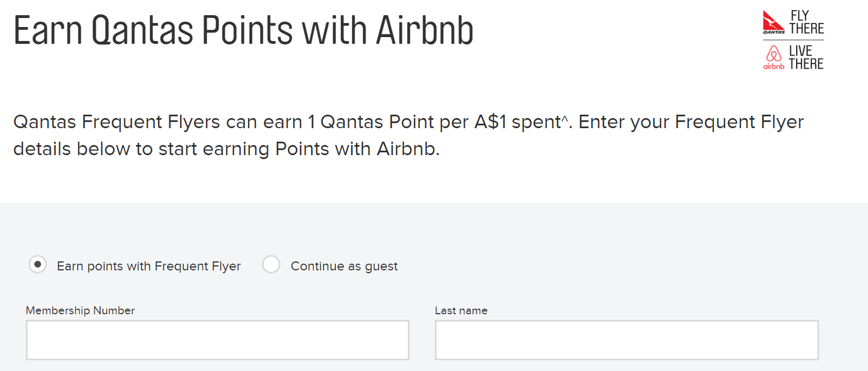
Task: Click the Airbnb Bélo symbol icon
Action: click(x=774, y=53)
